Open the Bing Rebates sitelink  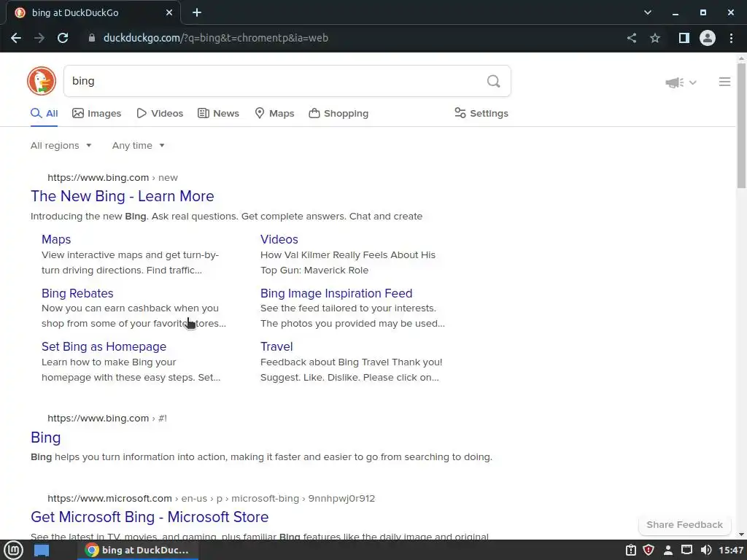[77, 293]
